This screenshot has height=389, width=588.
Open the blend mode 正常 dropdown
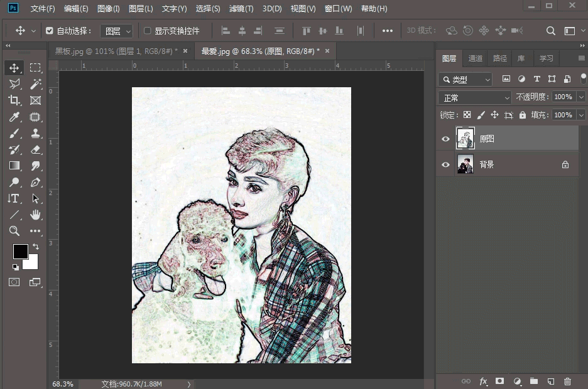[476, 98]
